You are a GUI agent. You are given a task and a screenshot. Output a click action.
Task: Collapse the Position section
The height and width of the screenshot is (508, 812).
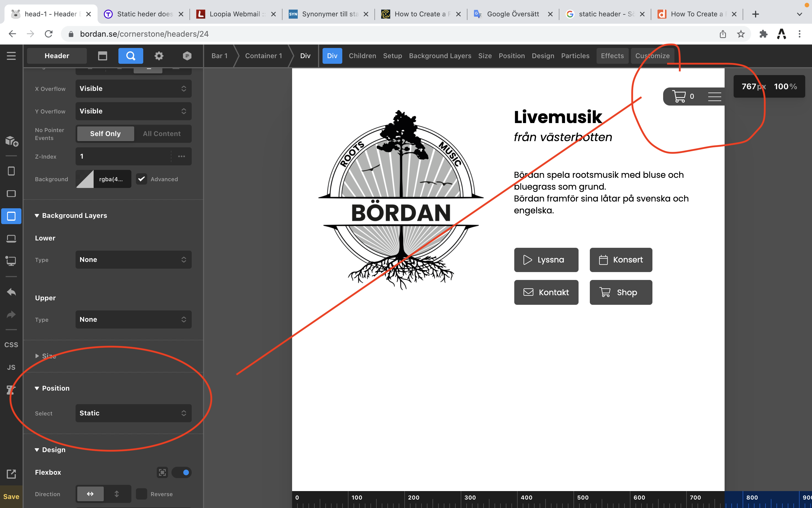tap(52, 388)
